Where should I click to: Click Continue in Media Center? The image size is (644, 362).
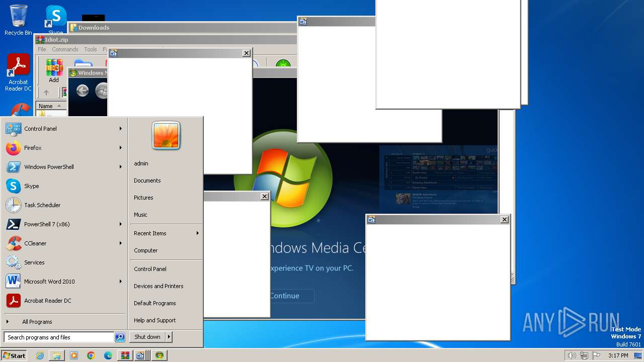coord(292,296)
